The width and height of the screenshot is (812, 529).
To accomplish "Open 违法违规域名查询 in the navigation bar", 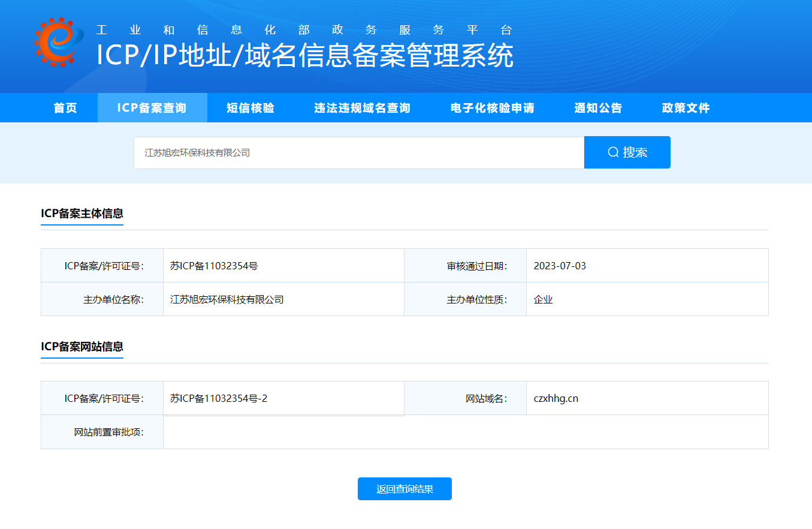I will [x=362, y=108].
